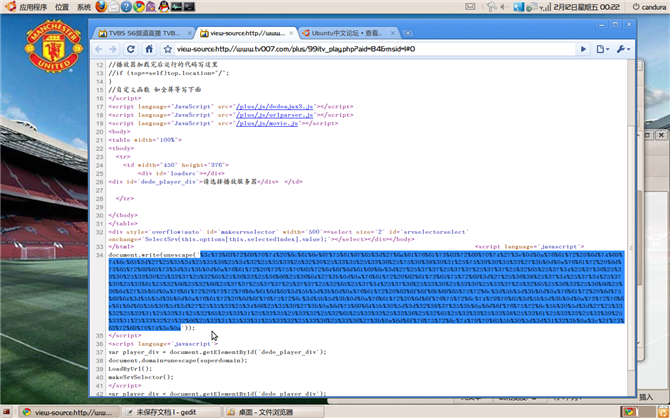Select the first workspace in switcher
Image resolution: width=670 pixels, height=418 pixels.
629,412
